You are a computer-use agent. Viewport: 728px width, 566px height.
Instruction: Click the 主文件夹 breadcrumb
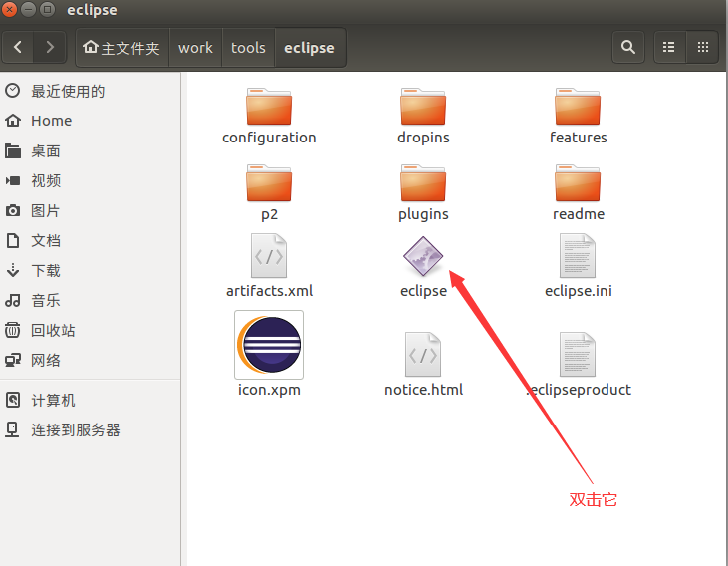122,48
